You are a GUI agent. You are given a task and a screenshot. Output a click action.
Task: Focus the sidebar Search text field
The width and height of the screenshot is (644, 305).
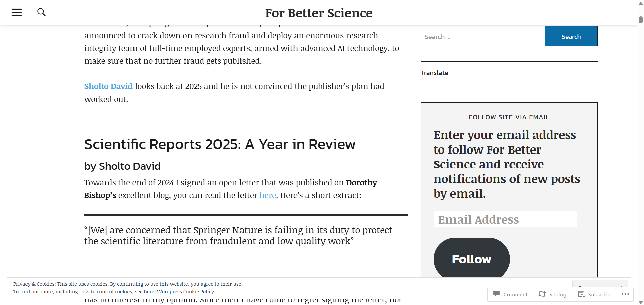tap(480, 37)
